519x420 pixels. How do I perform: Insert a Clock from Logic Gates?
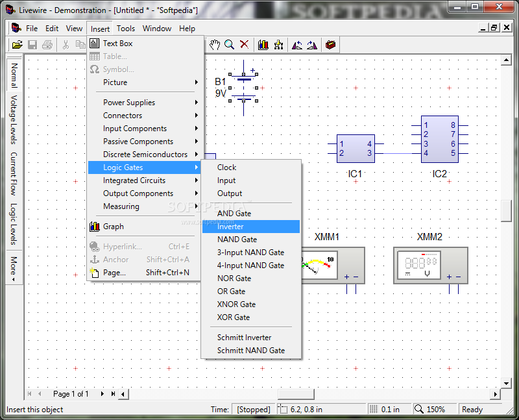(x=251, y=167)
